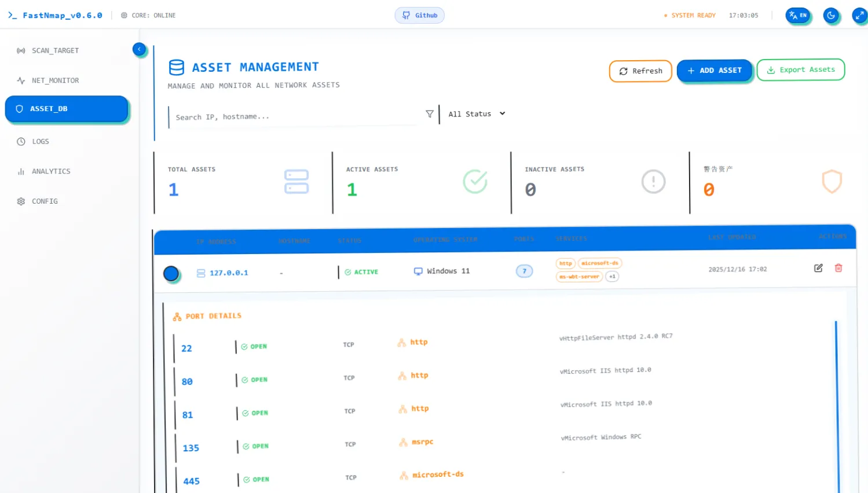Image resolution: width=868 pixels, height=493 pixels.
Task: Expand the +1 more services badge
Action: pos(612,277)
